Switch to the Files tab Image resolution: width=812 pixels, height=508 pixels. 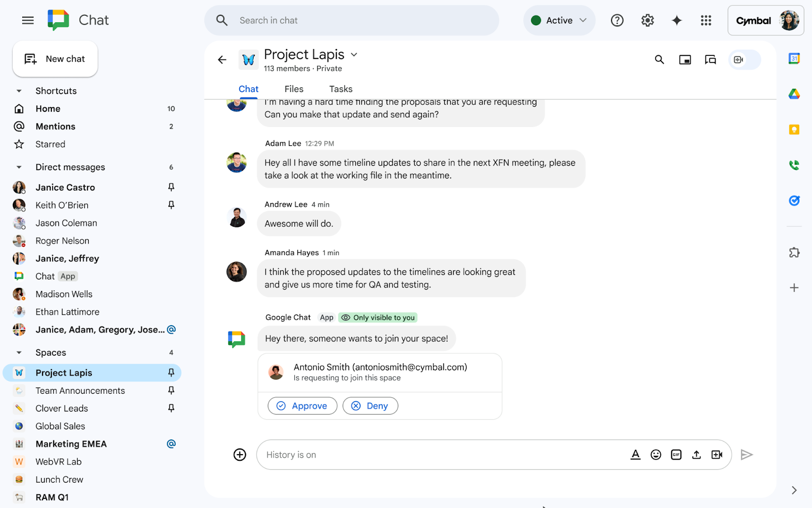tap(294, 89)
